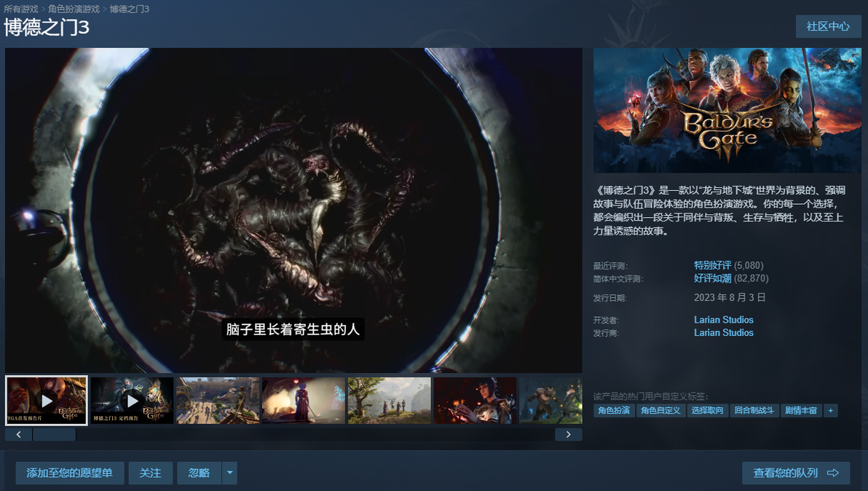Click the arrow icon on 查看您的队列 button
The width and height of the screenshot is (868, 491).
pos(832,473)
